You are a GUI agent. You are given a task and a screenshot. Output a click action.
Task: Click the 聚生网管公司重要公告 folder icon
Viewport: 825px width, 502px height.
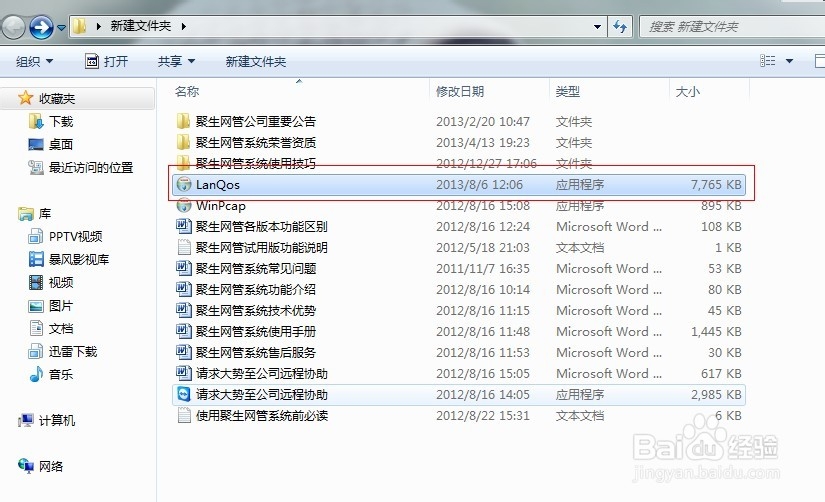[183, 122]
